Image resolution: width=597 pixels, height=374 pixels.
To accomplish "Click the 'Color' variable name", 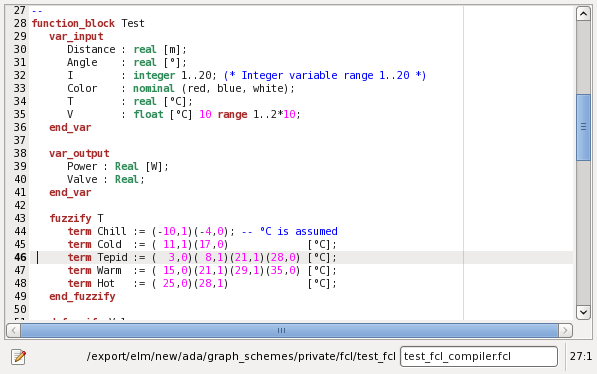I will tap(82, 88).
